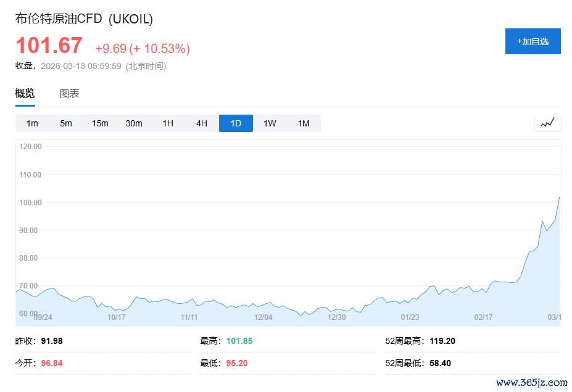Select the 1M monthly timeframe
Screen dimensions: 572x392
click(304, 123)
